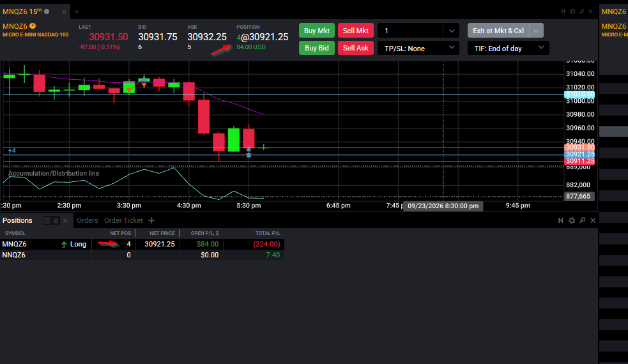Select the NNQZ6 position row
628x364 pixels.
click(142, 255)
